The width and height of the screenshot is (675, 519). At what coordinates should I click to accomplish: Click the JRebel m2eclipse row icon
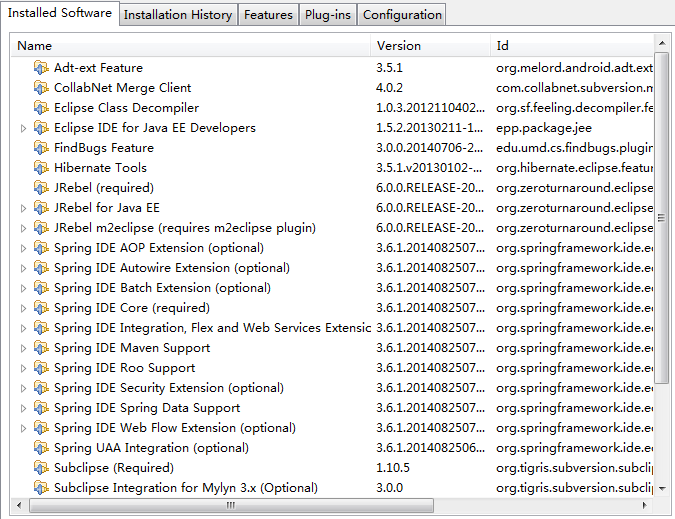(41, 228)
